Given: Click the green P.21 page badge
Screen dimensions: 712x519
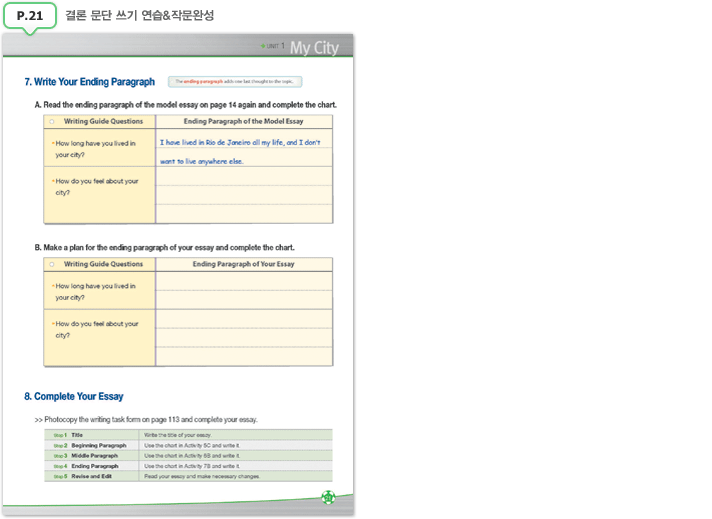Looking at the screenshot, I should click(x=30, y=16).
